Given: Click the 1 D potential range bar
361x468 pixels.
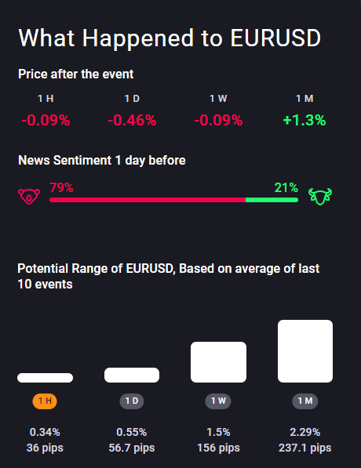Looking at the screenshot, I should point(132,375).
